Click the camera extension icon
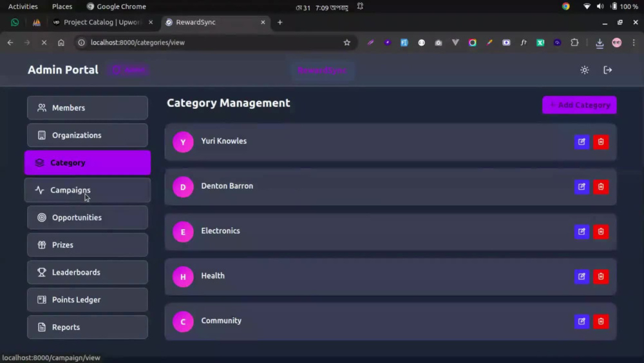 [438, 43]
